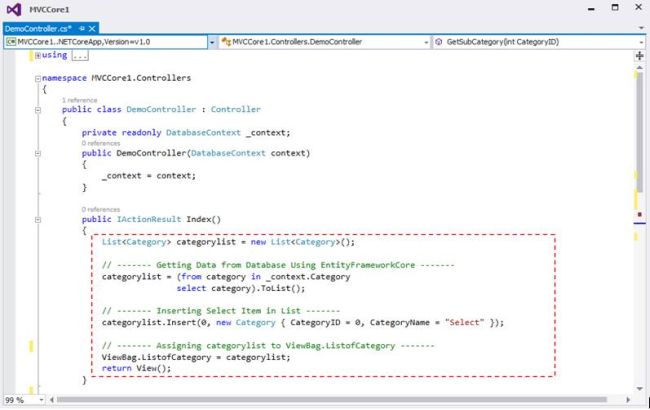Pin the DemoController.cs tab
This screenshot has width=650, height=410.
click(82, 28)
